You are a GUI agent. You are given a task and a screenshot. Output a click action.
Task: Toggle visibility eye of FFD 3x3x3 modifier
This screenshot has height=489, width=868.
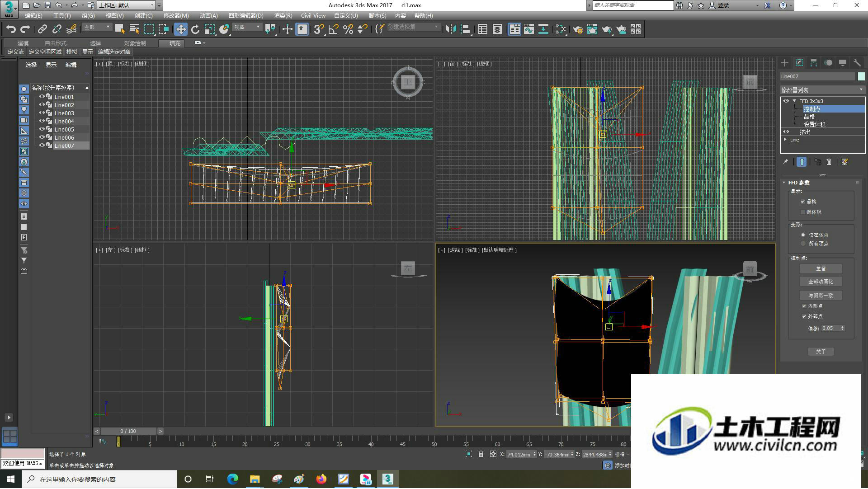(x=786, y=101)
